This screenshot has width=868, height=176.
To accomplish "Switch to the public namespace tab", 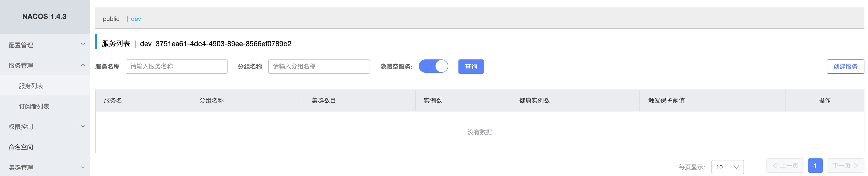I will coord(111,19).
